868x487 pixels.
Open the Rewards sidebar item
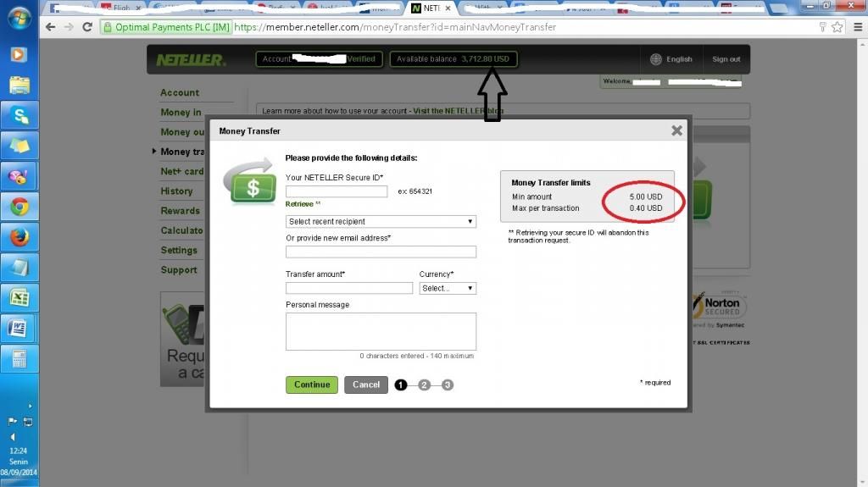180,211
